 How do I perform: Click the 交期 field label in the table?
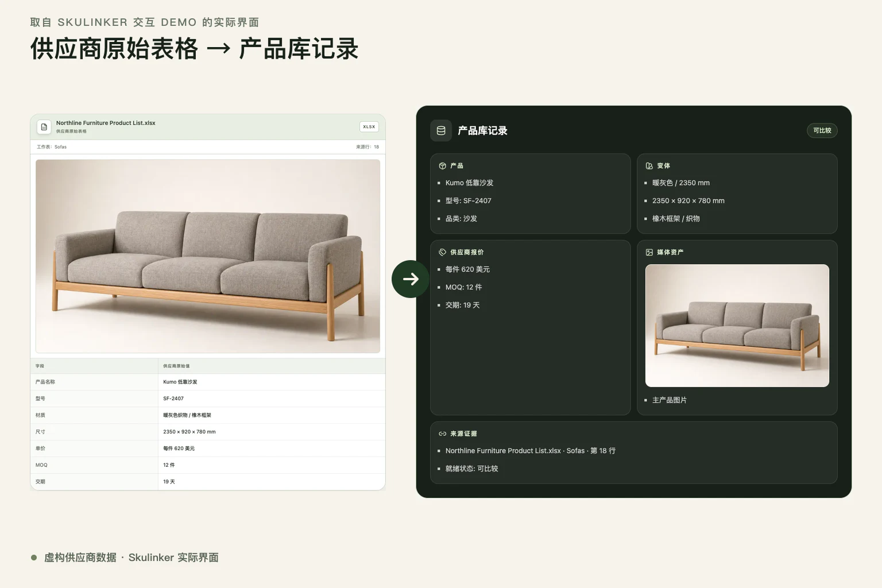point(40,482)
